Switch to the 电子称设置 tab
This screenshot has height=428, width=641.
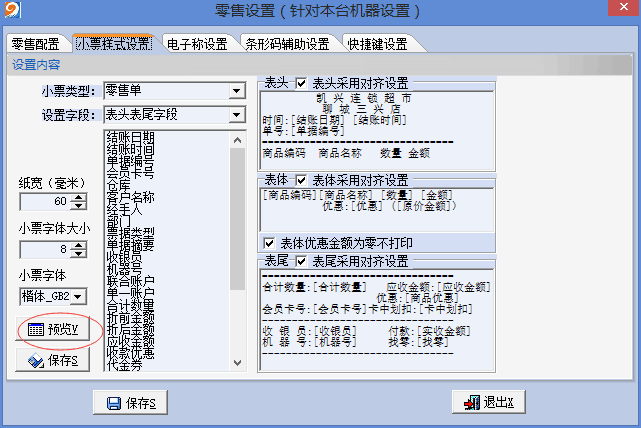tap(196, 44)
